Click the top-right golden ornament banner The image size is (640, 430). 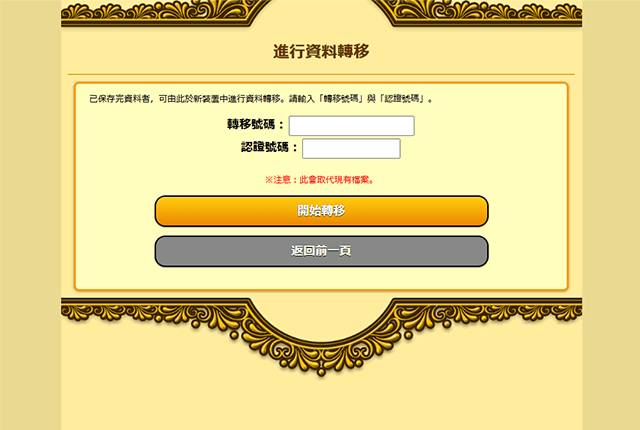click(478, 13)
